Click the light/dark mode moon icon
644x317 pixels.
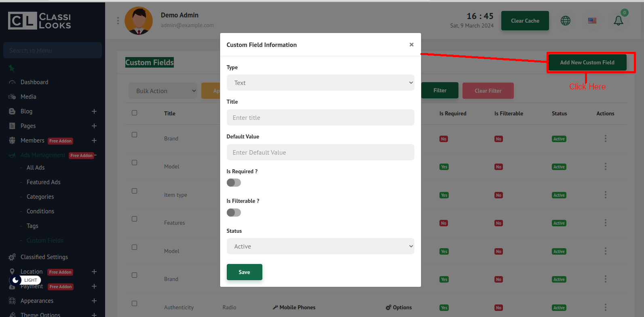pos(15,280)
